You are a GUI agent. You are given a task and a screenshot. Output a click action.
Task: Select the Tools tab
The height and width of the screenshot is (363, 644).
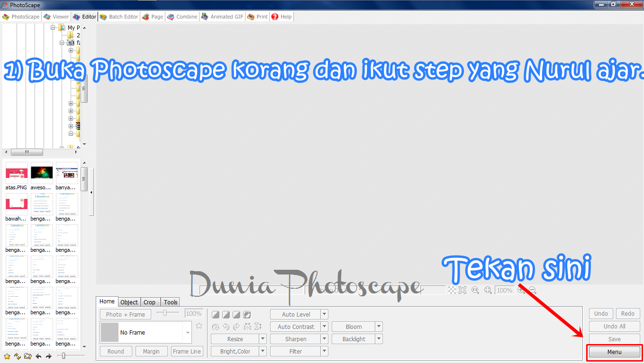click(171, 302)
